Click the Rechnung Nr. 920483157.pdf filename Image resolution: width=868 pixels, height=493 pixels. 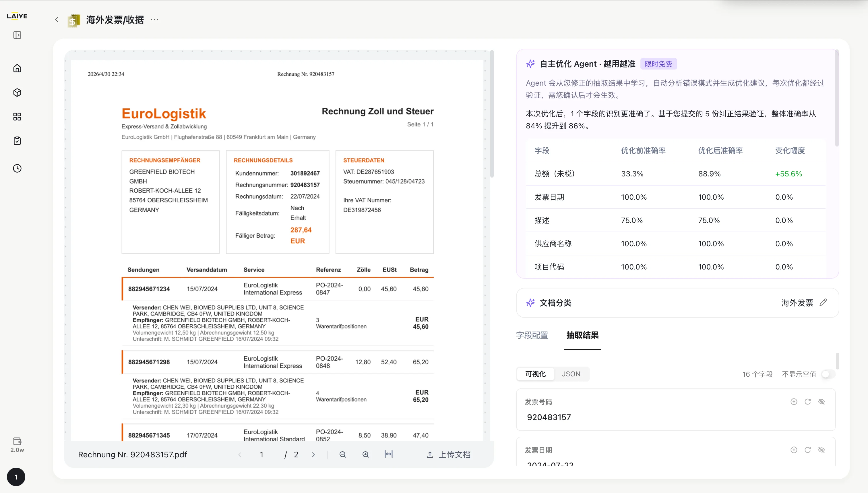pos(132,455)
